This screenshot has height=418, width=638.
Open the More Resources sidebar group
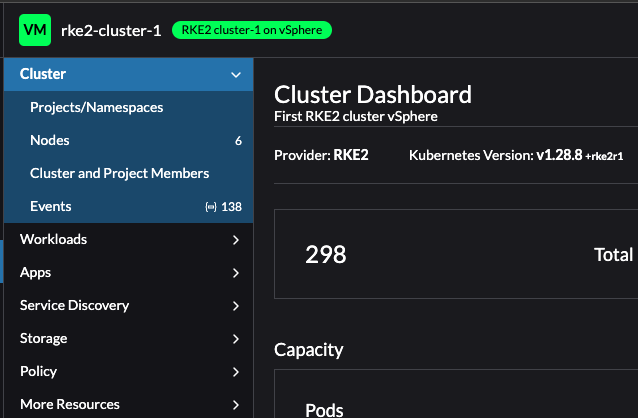point(129,404)
